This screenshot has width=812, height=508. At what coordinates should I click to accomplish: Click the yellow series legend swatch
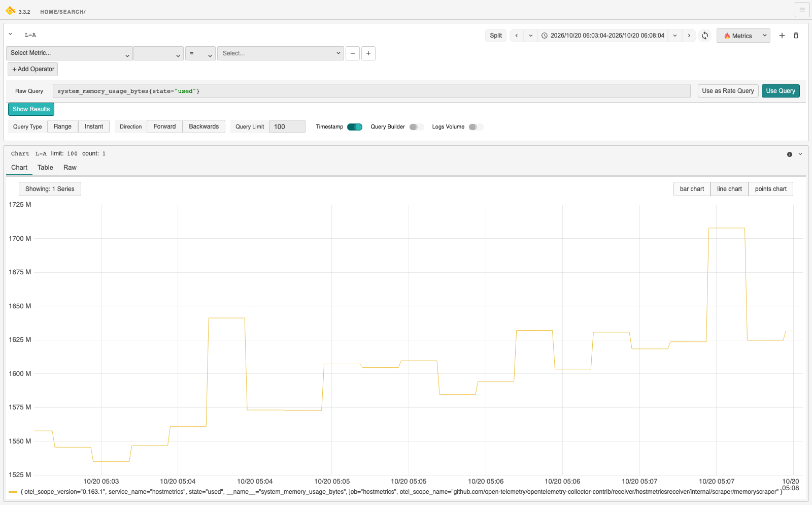click(x=13, y=492)
